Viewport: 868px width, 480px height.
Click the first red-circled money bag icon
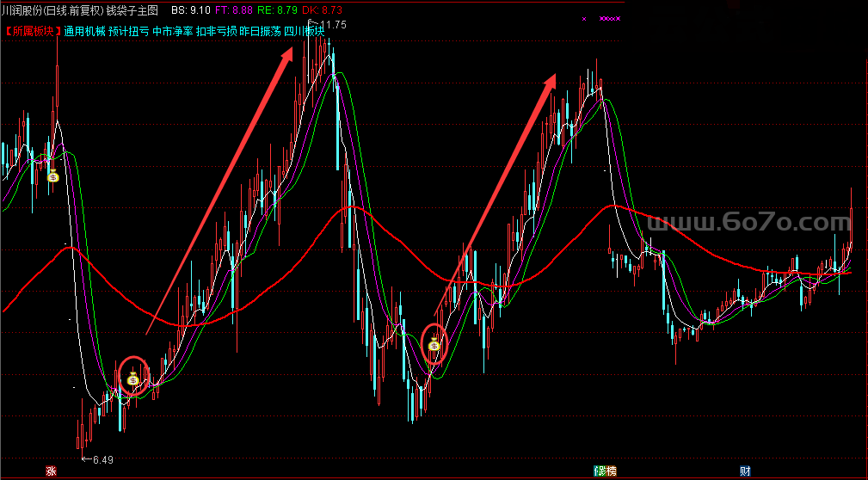[x=133, y=378]
